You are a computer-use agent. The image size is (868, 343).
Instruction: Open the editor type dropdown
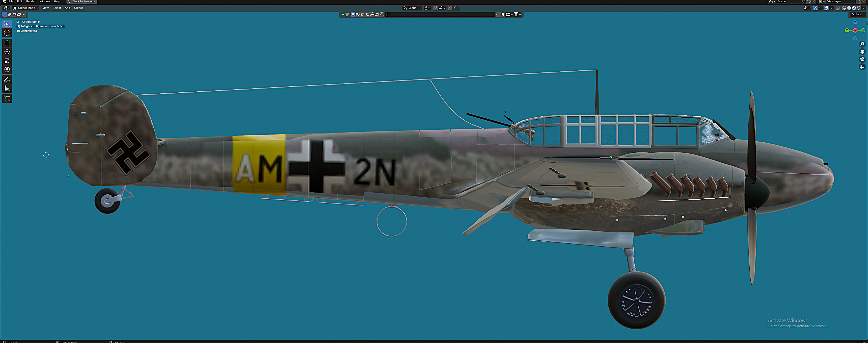(6, 8)
